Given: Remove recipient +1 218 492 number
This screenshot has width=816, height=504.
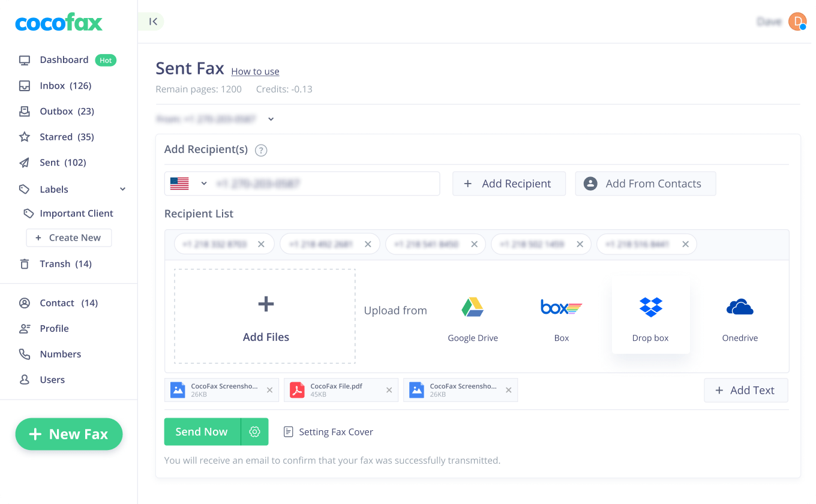Looking at the screenshot, I should coord(368,244).
